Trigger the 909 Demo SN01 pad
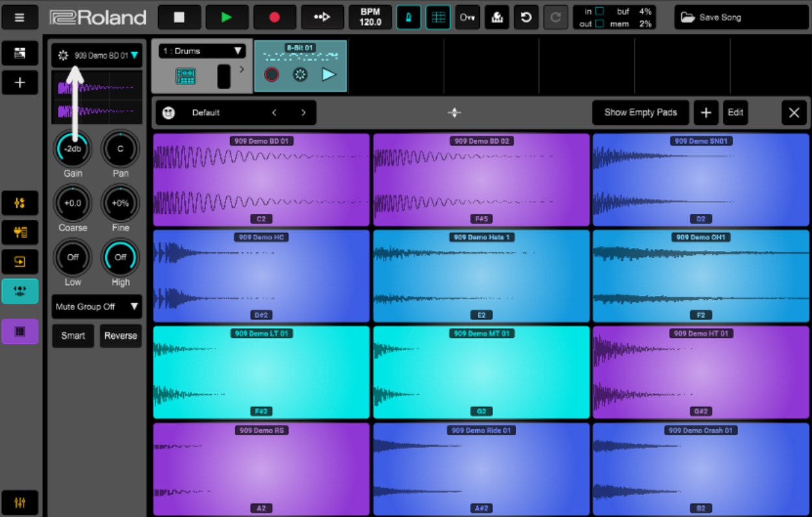Viewport: 812px width, 517px height. click(701, 180)
